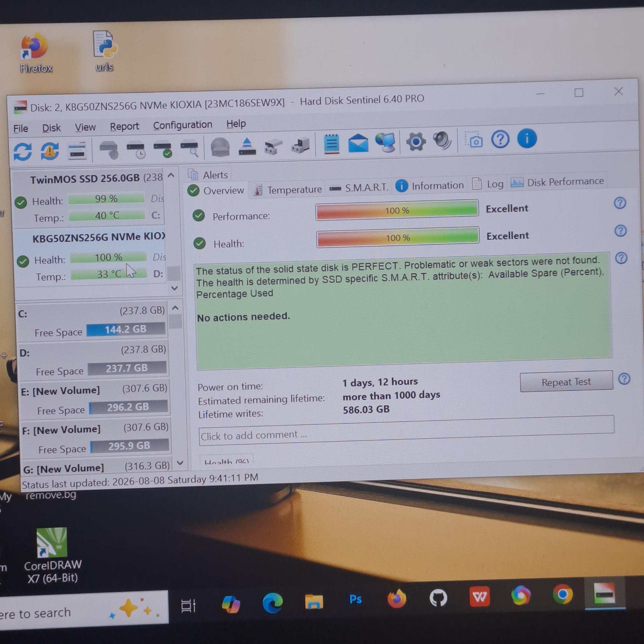Click the Repeat Test button
The width and height of the screenshot is (644, 644).
click(x=566, y=381)
